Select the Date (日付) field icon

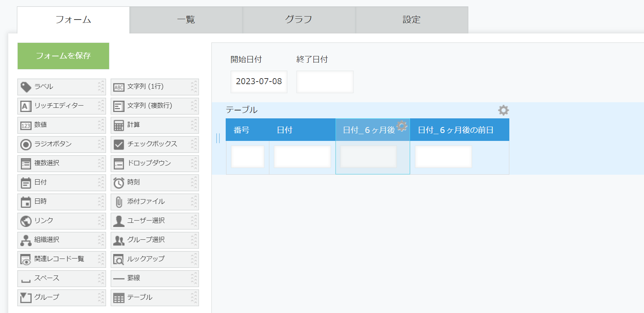pos(26,183)
